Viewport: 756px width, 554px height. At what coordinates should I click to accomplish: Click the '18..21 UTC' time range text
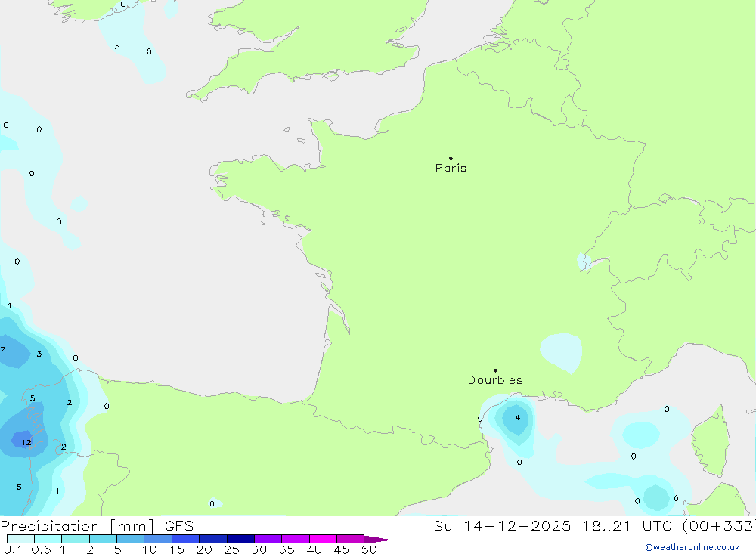pos(627,525)
